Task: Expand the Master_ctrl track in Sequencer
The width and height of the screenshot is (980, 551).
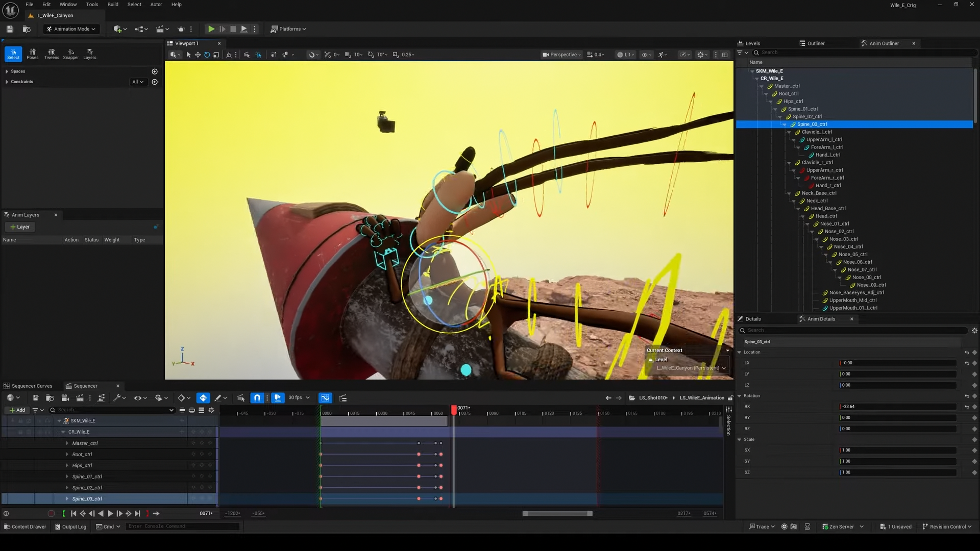Action: point(67,443)
